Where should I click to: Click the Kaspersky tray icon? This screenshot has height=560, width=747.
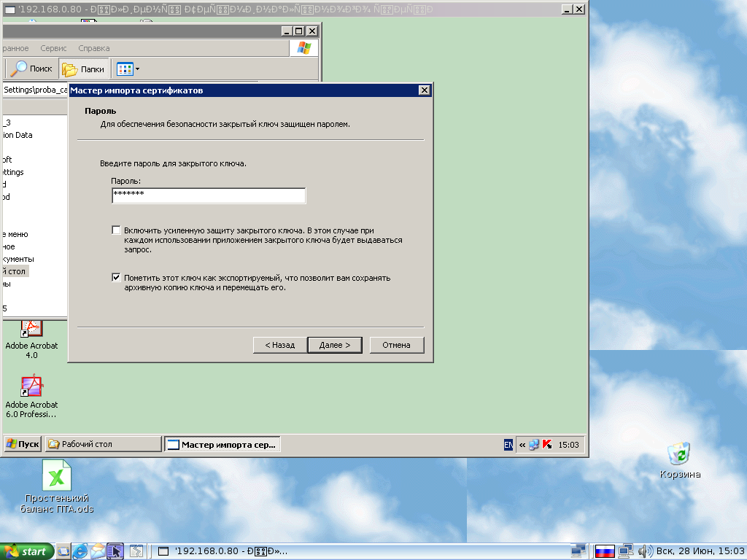coord(547,445)
